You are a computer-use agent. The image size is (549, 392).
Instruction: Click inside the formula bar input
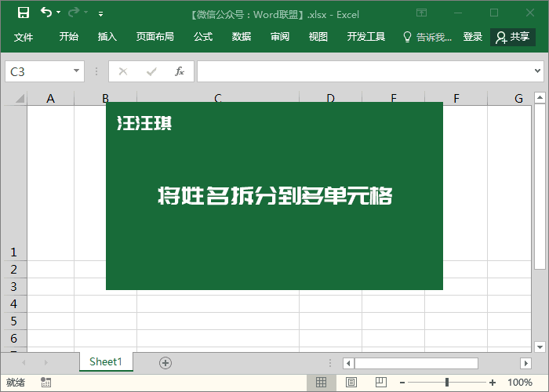(364, 71)
